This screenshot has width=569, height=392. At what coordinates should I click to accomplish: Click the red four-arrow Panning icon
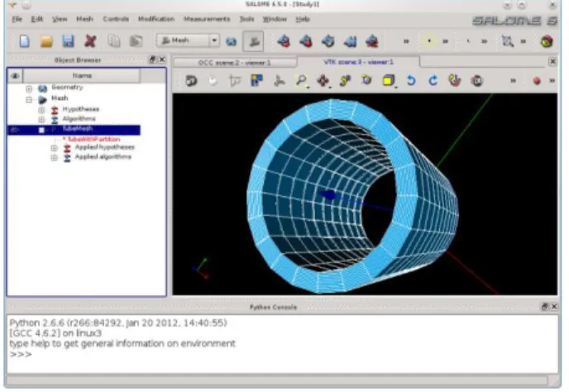(323, 80)
